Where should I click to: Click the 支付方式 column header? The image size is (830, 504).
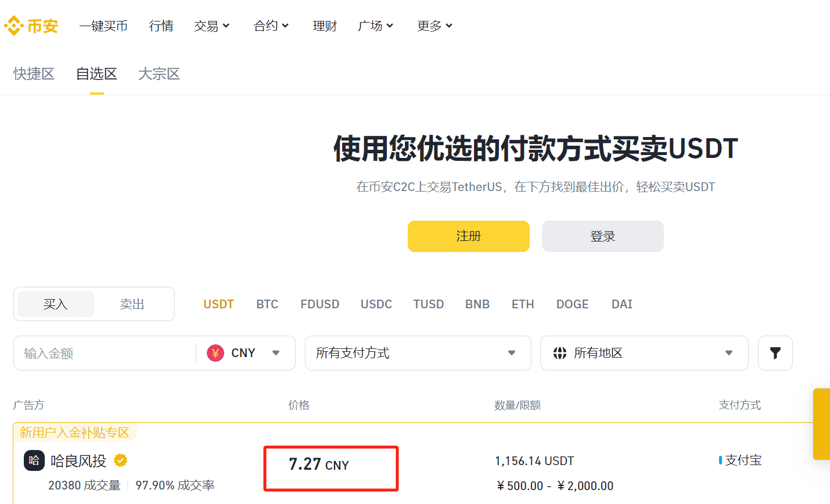point(740,405)
